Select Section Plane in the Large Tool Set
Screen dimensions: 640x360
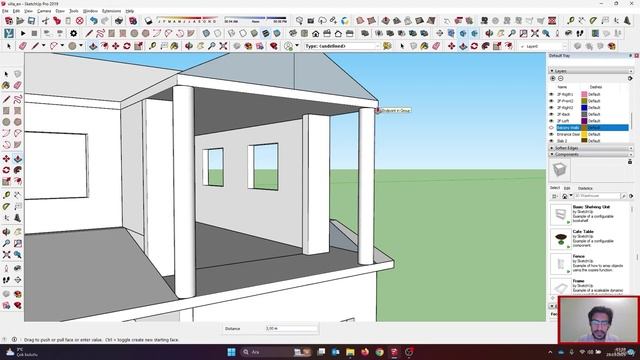[18, 280]
